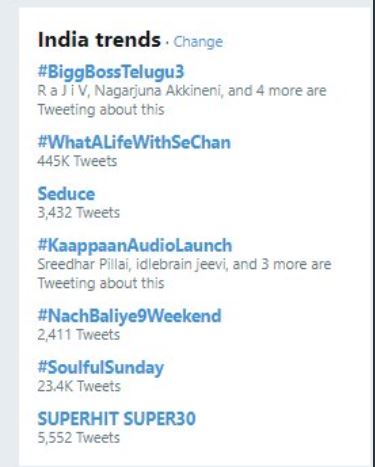Select the #WhatALifeWithSeChan hashtag
375x467 pixels.
pyautogui.click(x=134, y=142)
